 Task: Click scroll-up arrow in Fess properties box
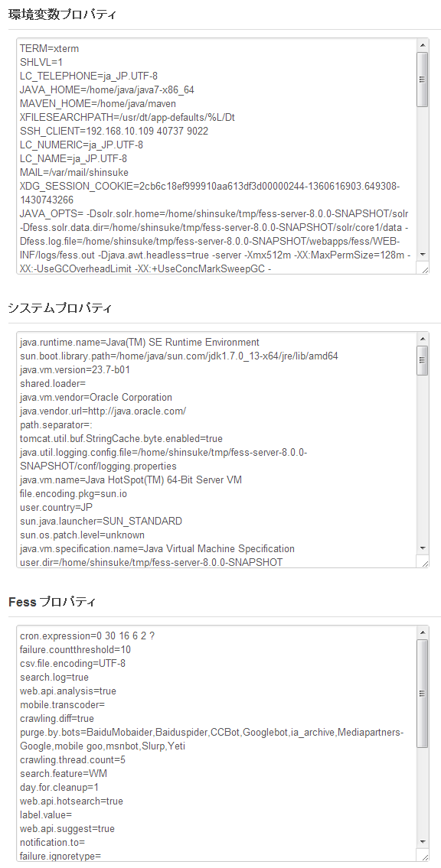click(x=422, y=632)
